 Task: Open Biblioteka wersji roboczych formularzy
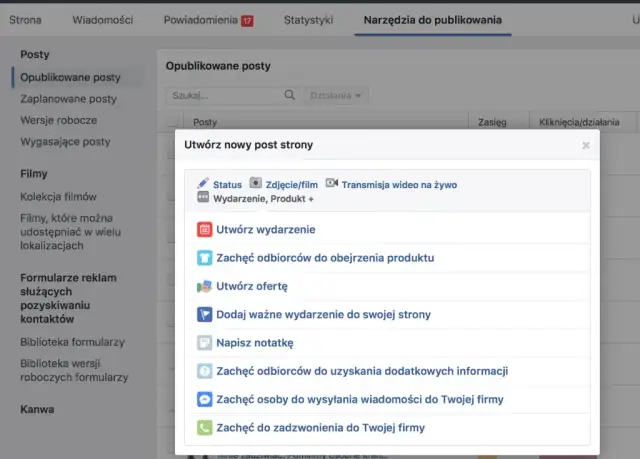click(x=74, y=370)
